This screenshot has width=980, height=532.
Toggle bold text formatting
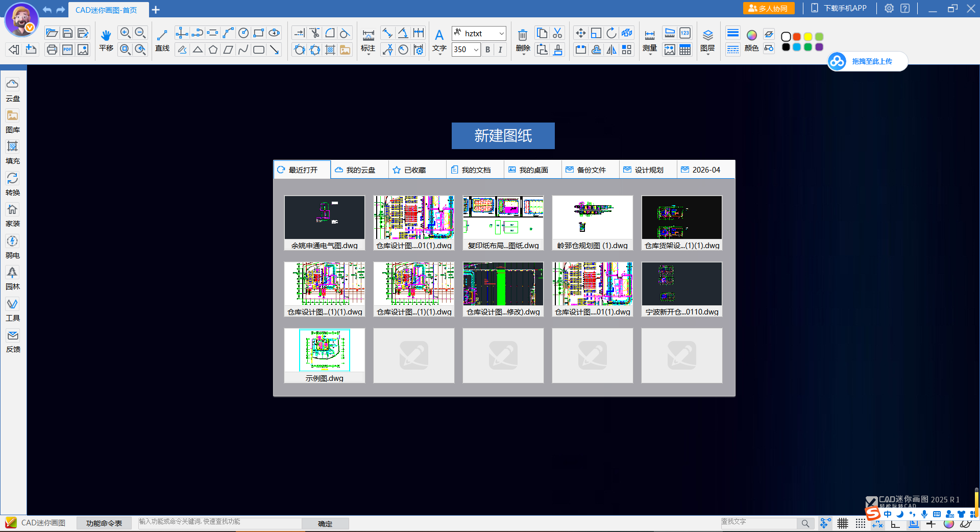click(487, 50)
